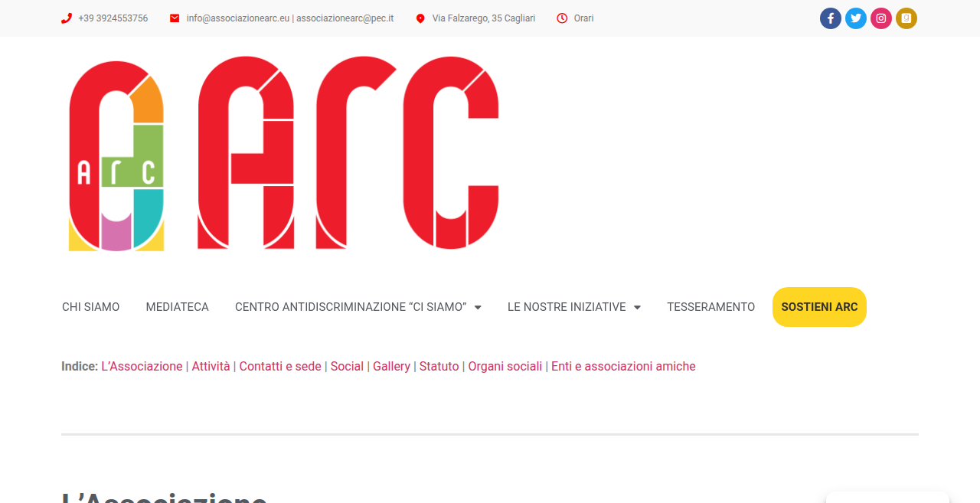The image size is (980, 503).
Task: Jump to Gallery index link
Action: click(x=391, y=367)
